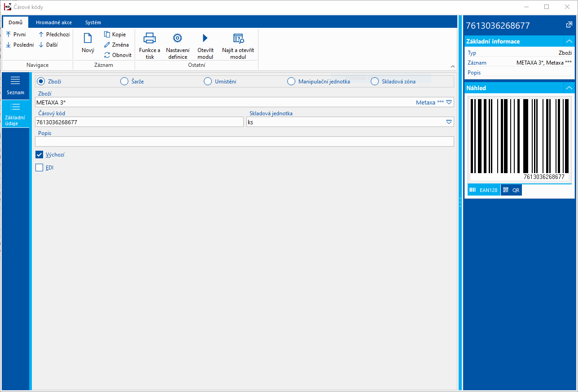Select the Umístění radio button
Viewport: 578px width, 392px height.
[207, 82]
